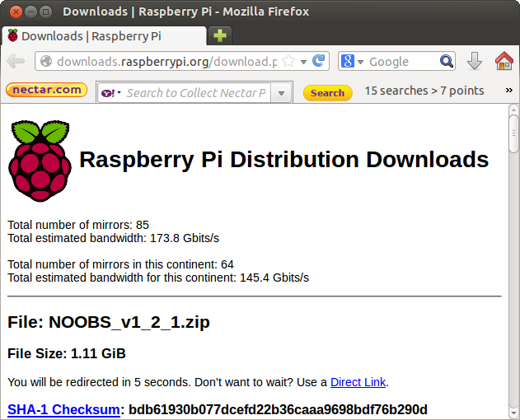Maximize the Firefox window

click(x=46, y=12)
